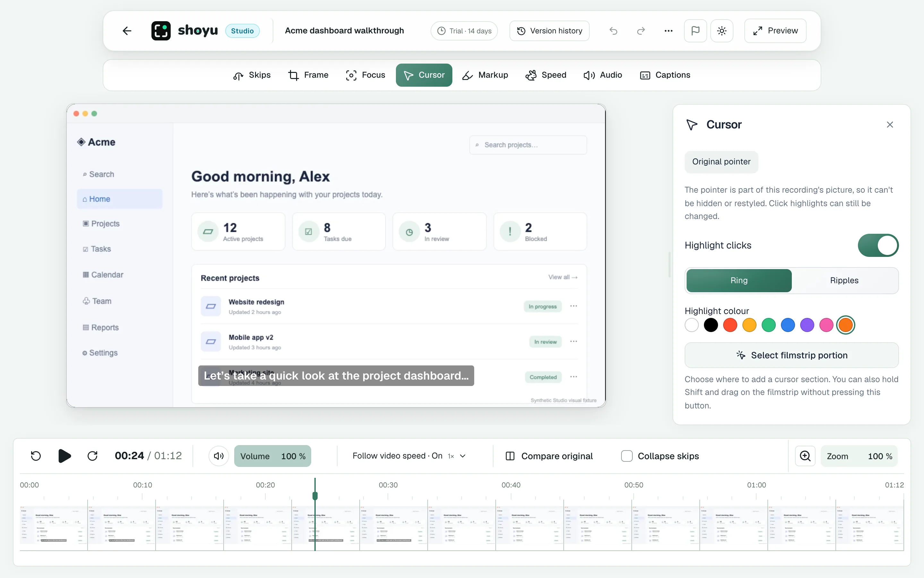Click the Original pointer chip
Image resolution: width=924 pixels, height=578 pixels.
(x=721, y=162)
